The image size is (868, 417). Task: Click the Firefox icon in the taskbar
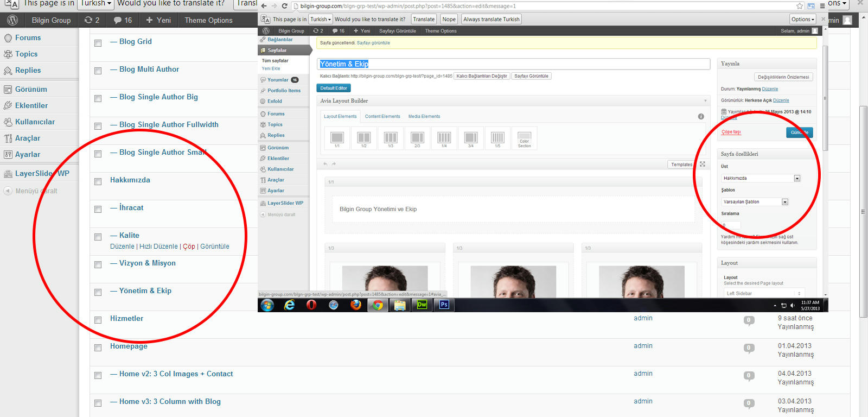[356, 305]
